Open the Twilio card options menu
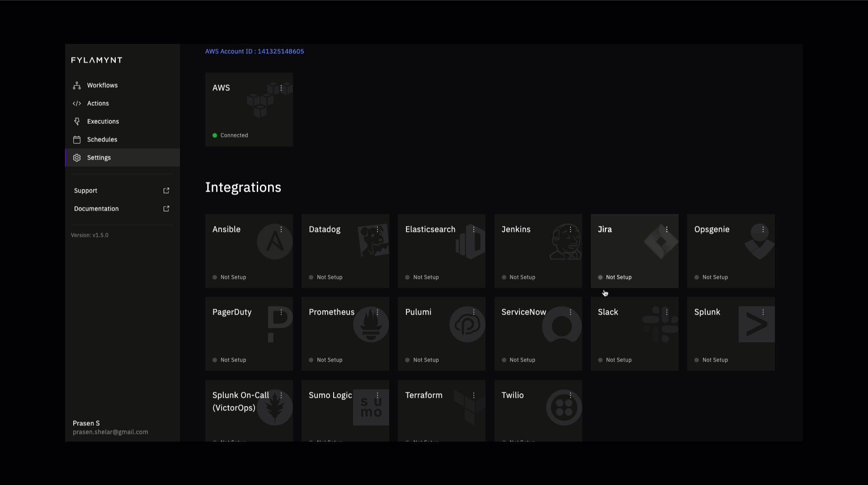 click(x=571, y=396)
